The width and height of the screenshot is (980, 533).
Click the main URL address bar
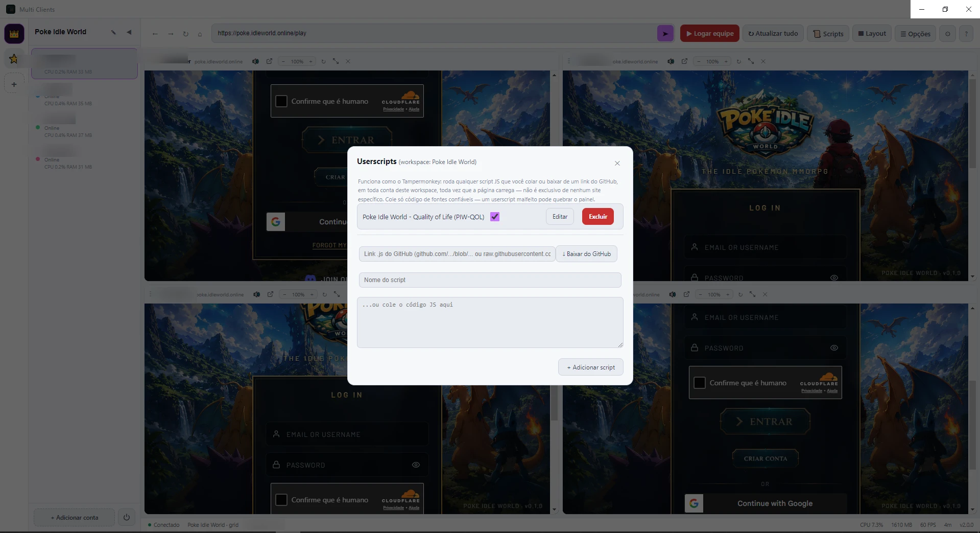point(435,33)
